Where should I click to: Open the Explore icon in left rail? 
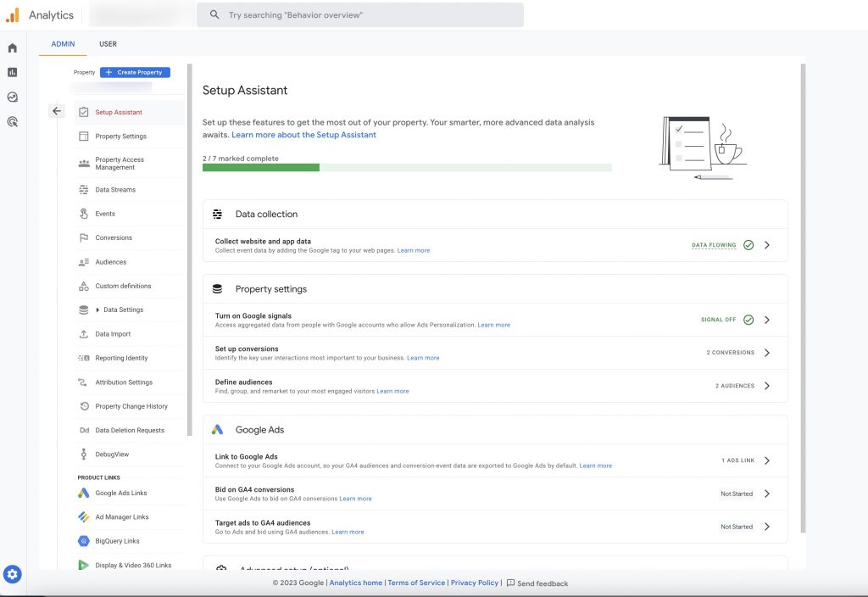tap(12, 97)
